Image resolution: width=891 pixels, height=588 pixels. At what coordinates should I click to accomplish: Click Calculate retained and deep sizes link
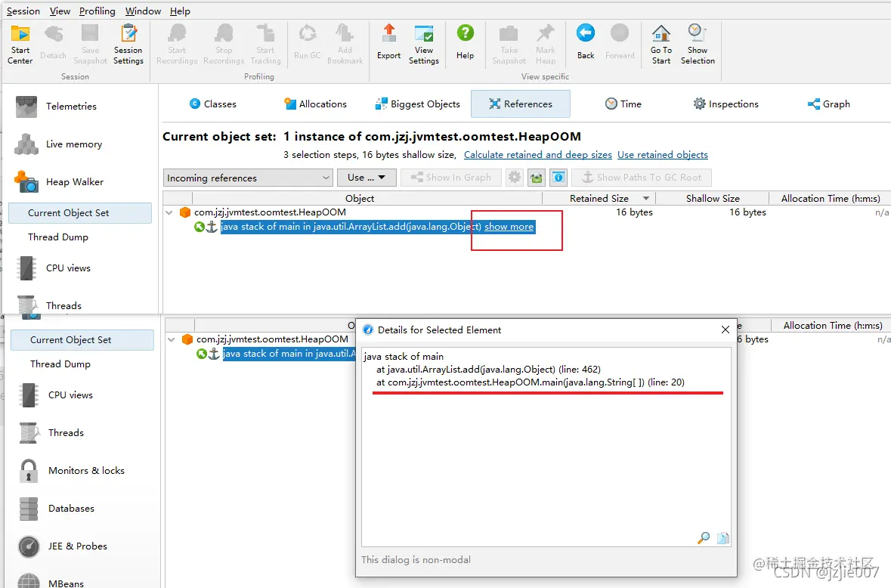pyautogui.click(x=537, y=155)
